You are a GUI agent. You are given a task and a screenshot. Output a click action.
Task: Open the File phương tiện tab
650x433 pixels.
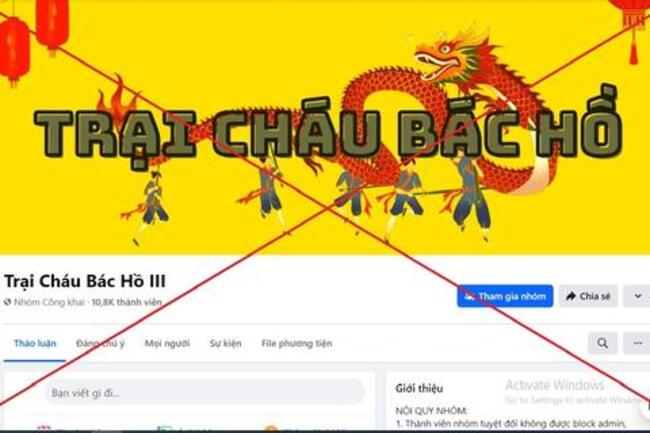click(x=296, y=343)
